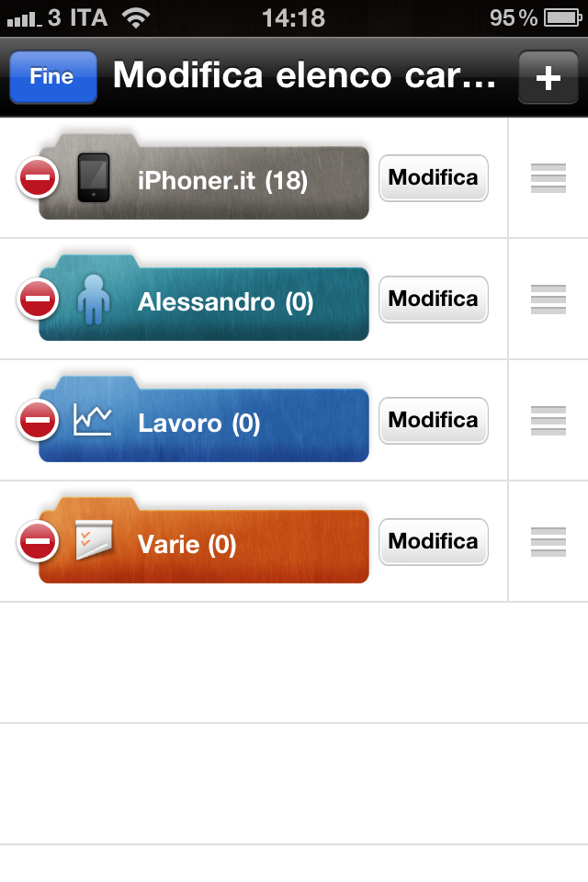Tap the red minus icon beside Alessandro
588x882 pixels.
click(38, 299)
